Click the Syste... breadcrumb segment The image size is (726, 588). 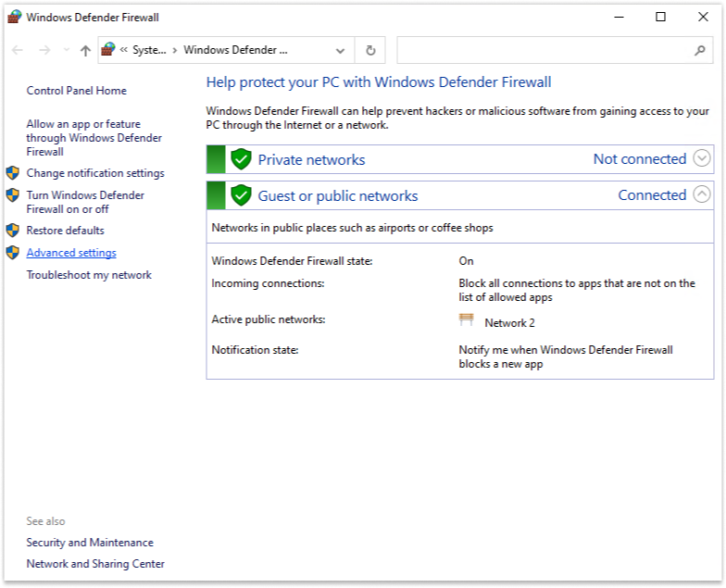pos(149,50)
